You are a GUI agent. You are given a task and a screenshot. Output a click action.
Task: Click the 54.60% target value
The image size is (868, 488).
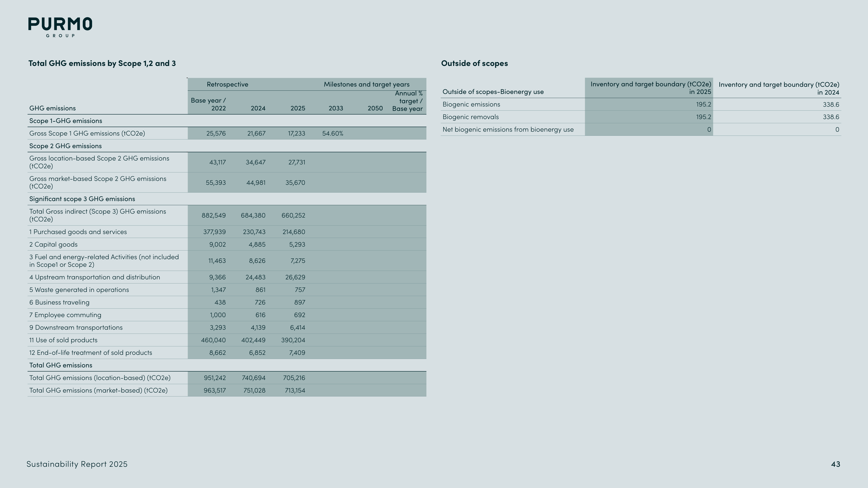pyautogui.click(x=333, y=133)
